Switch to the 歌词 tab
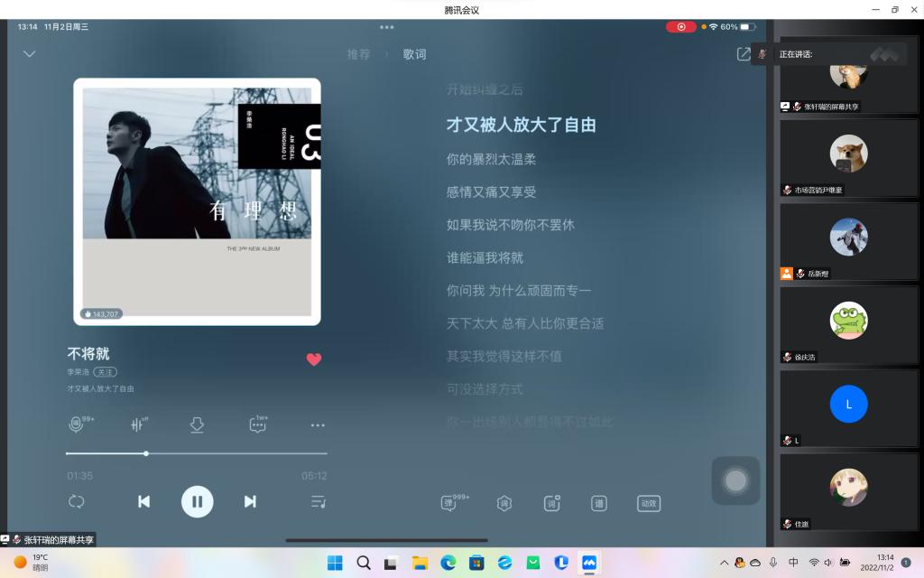The width and height of the screenshot is (924, 578). 414,54
